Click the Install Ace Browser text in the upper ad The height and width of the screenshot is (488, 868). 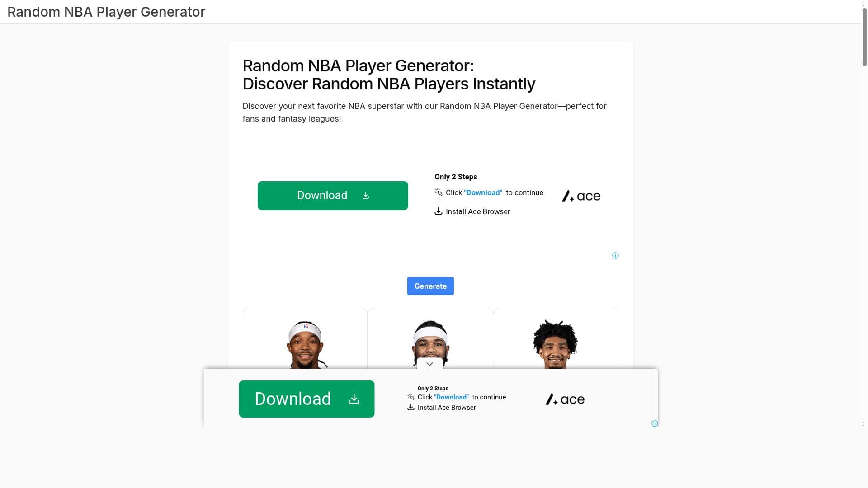pos(478,212)
